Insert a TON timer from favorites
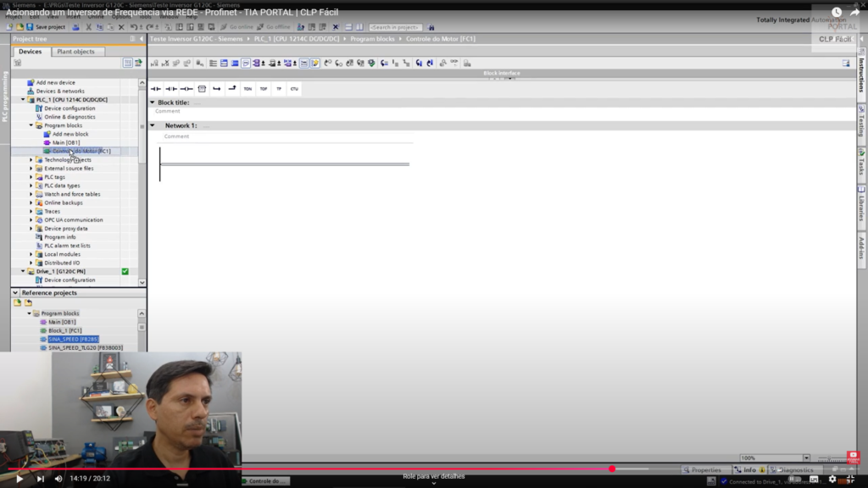Viewport: 868px width, 488px height. point(248,88)
